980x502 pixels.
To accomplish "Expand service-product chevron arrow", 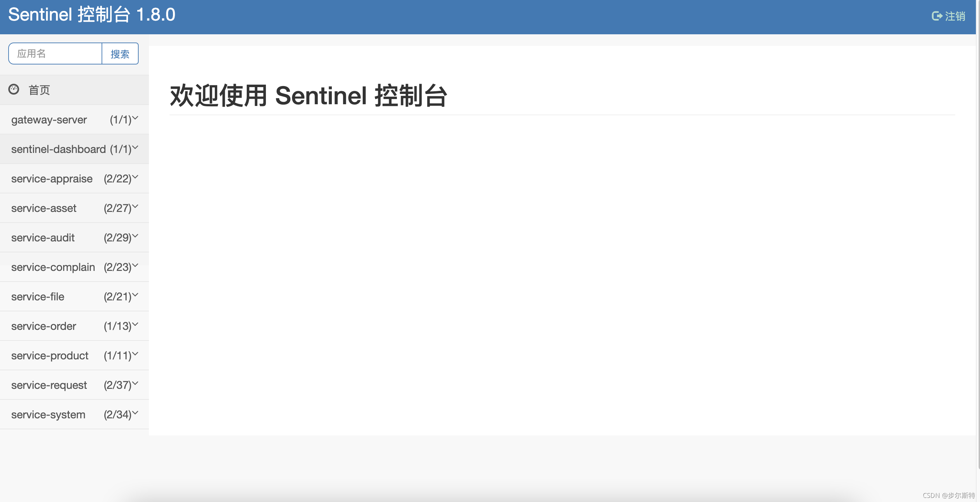I will (x=135, y=354).
